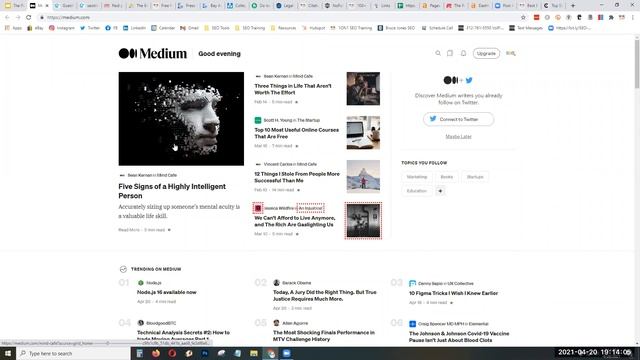The height and width of the screenshot is (360, 640).
Task: Open the reading list bookmark icon
Action: [x=450, y=53]
